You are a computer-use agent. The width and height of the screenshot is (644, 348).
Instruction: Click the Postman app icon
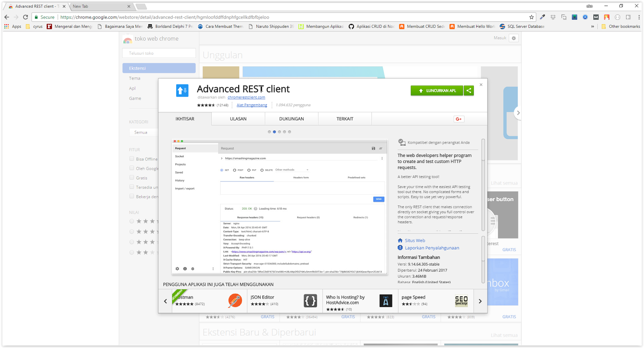(x=235, y=301)
